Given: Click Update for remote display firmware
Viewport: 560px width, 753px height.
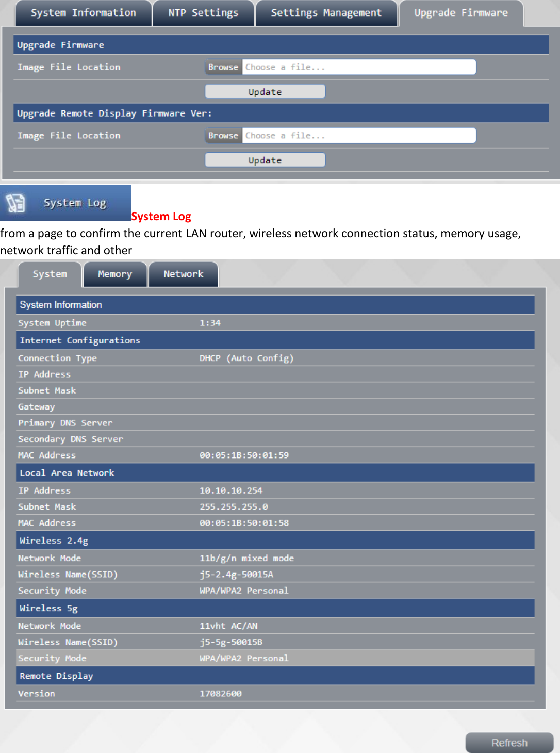Looking at the screenshot, I should coord(265,159).
